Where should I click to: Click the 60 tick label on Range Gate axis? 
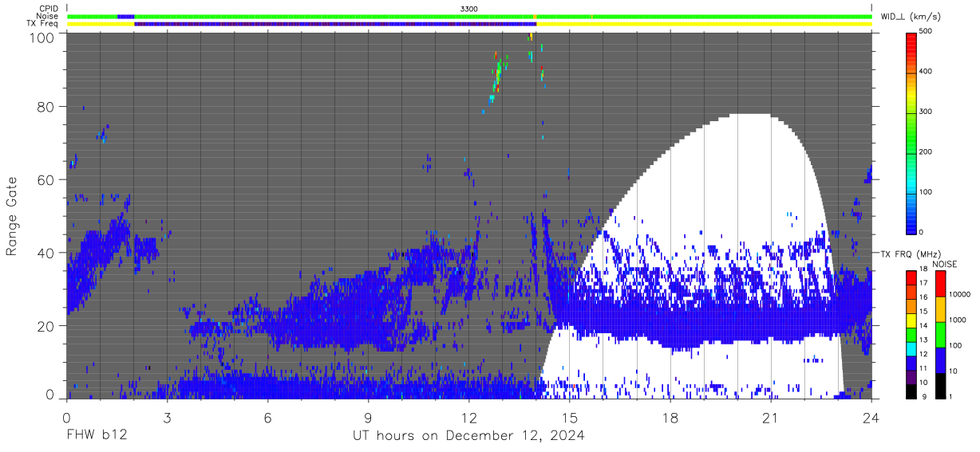tap(44, 180)
